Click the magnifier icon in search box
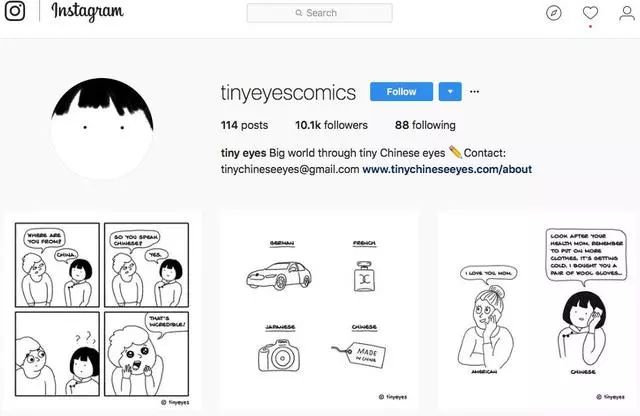Screen dimensions: 640x416 [x=299, y=13]
